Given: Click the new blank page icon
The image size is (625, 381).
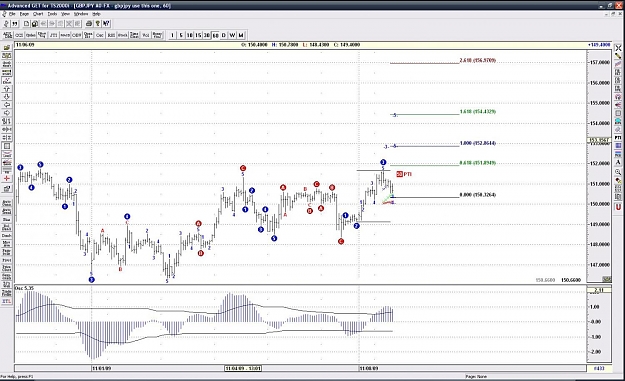Looking at the screenshot, I should 26,24.
